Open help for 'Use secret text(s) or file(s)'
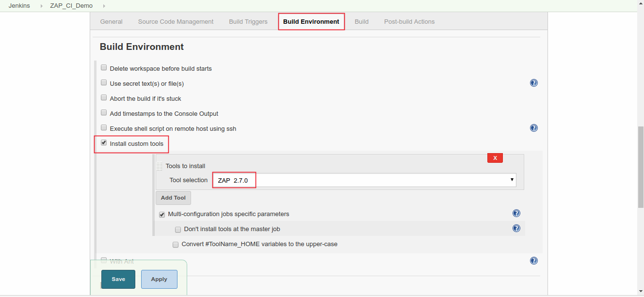The image size is (644, 297). pyautogui.click(x=534, y=83)
